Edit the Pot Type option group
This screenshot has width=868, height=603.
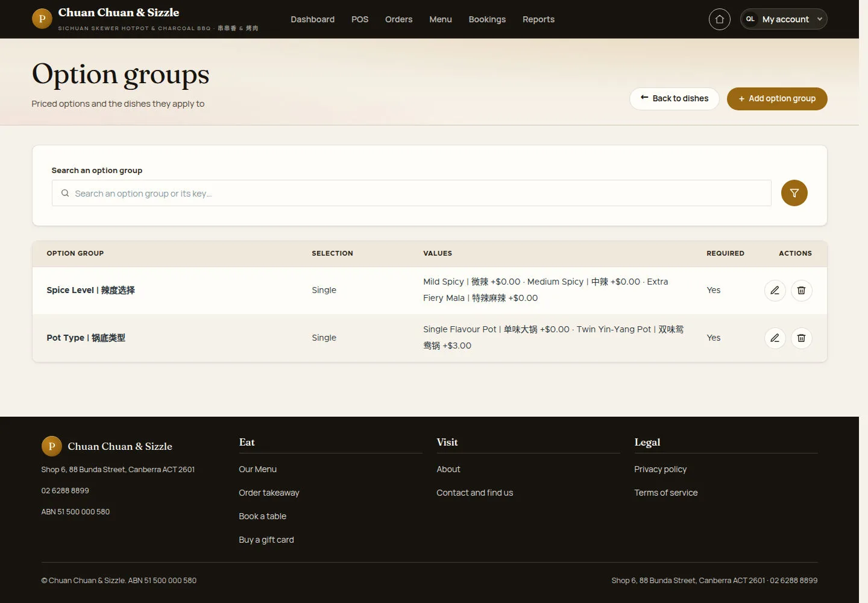(x=775, y=338)
